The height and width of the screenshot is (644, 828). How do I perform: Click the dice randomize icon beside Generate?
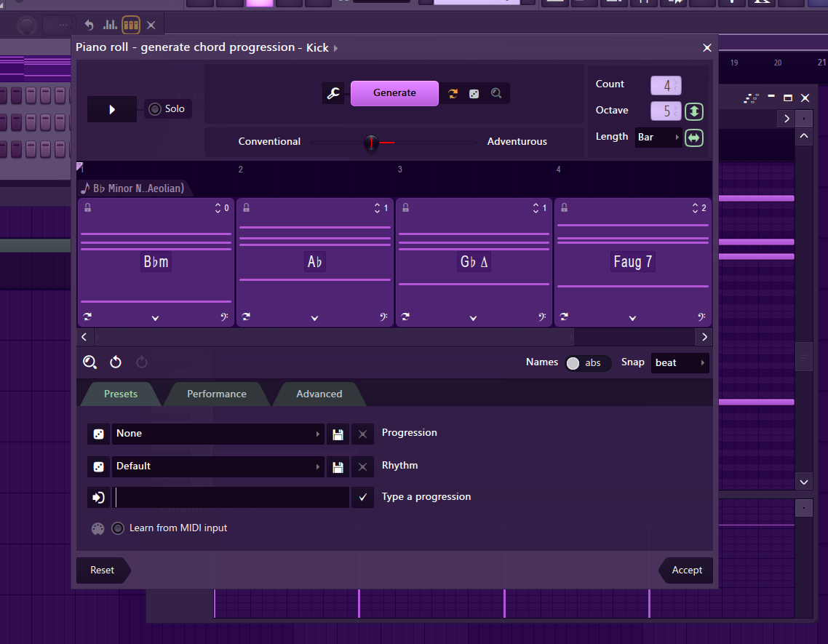pyautogui.click(x=474, y=94)
